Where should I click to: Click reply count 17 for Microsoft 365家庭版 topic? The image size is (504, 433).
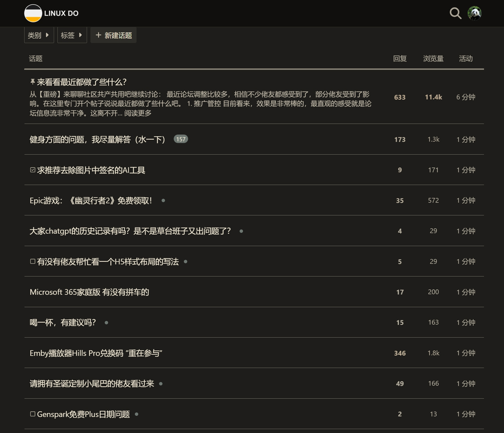(x=400, y=292)
